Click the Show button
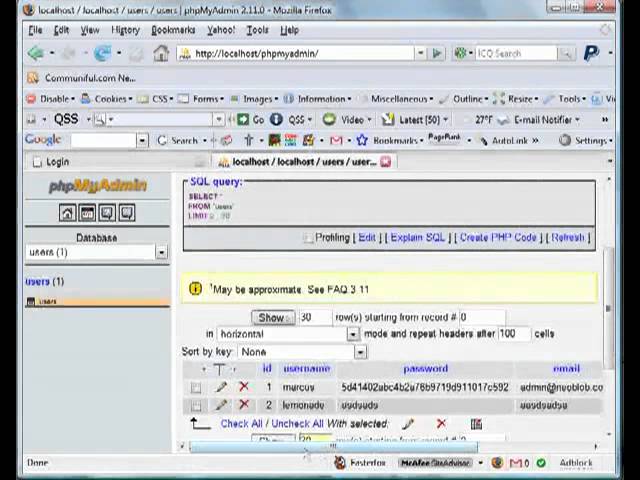The width and height of the screenshot is (640, 480). coord(273,318)
